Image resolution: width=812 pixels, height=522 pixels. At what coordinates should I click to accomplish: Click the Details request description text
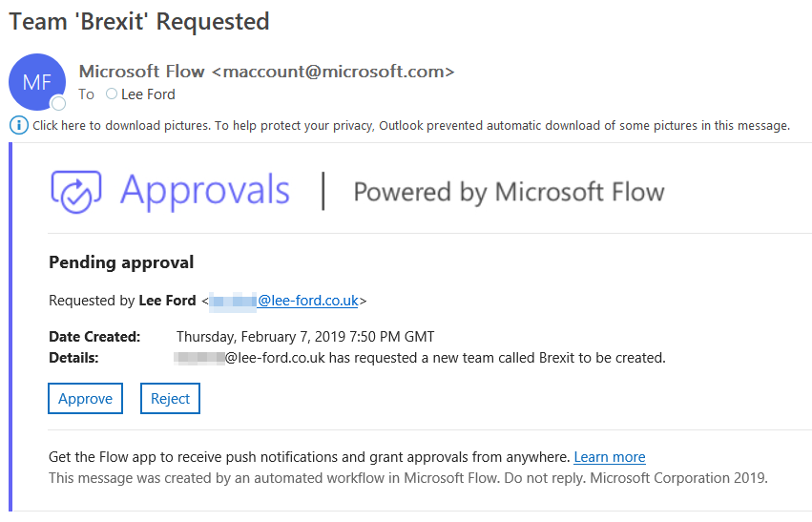420,358
